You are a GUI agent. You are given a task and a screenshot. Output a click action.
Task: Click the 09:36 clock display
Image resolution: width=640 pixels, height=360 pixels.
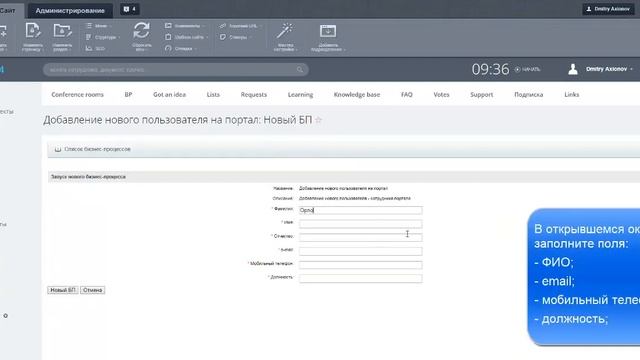click(x=490, y=69)
